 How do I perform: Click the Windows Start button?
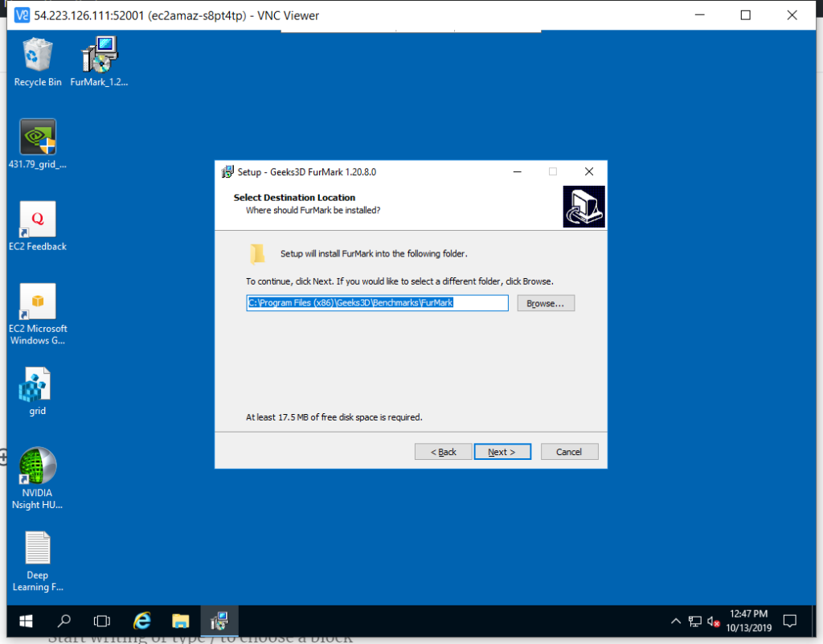26,621
